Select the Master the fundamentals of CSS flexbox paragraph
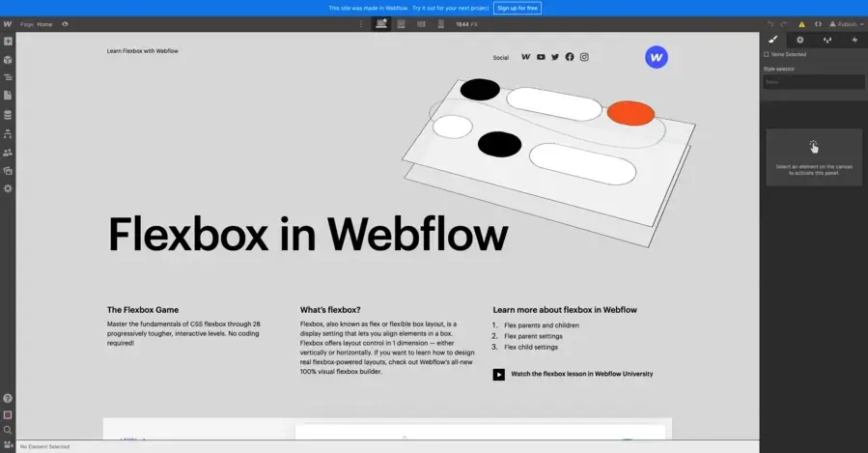The width and height of the screenshot is (868, 453). (x=183, y=333)
